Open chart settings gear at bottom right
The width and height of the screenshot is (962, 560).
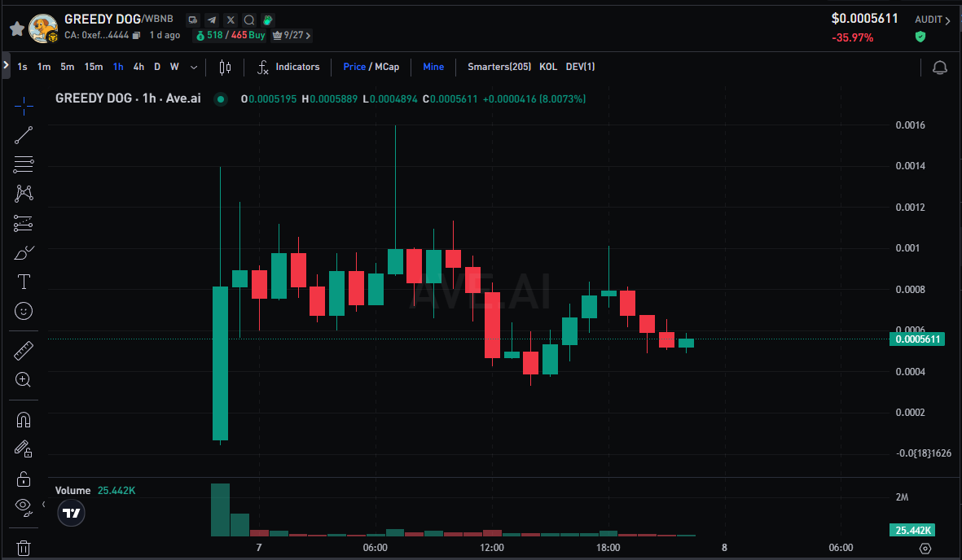(925, 549)
